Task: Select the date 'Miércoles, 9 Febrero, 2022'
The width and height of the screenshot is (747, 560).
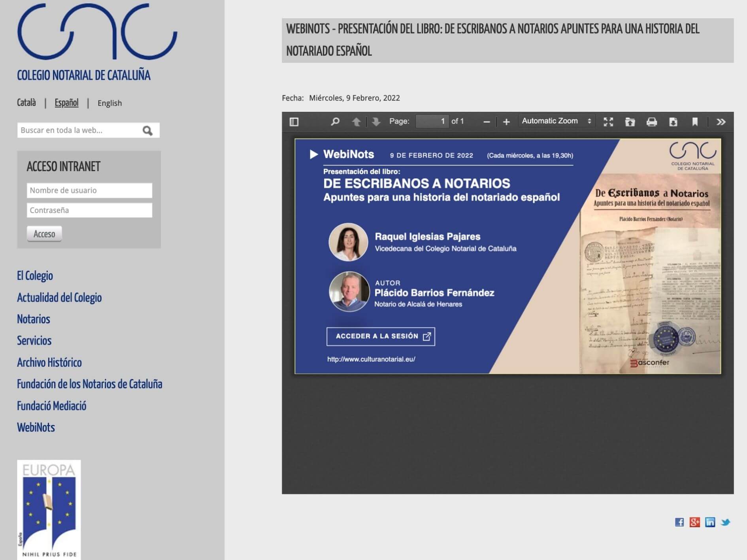Action: pyautogui.click(x=355, y=98)
